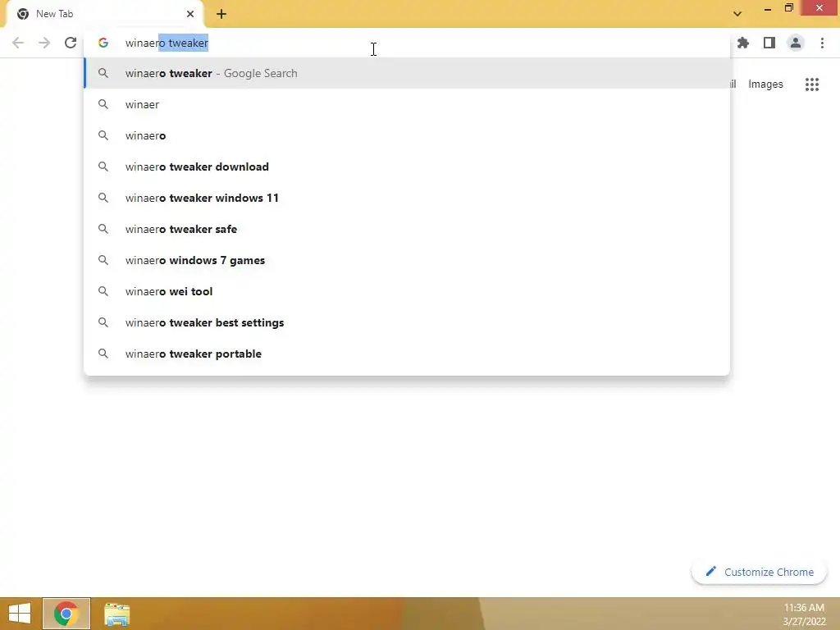This screenshot has width=840, height=630.
Task: Open the Google apps grid
Action: click(812, 84)
